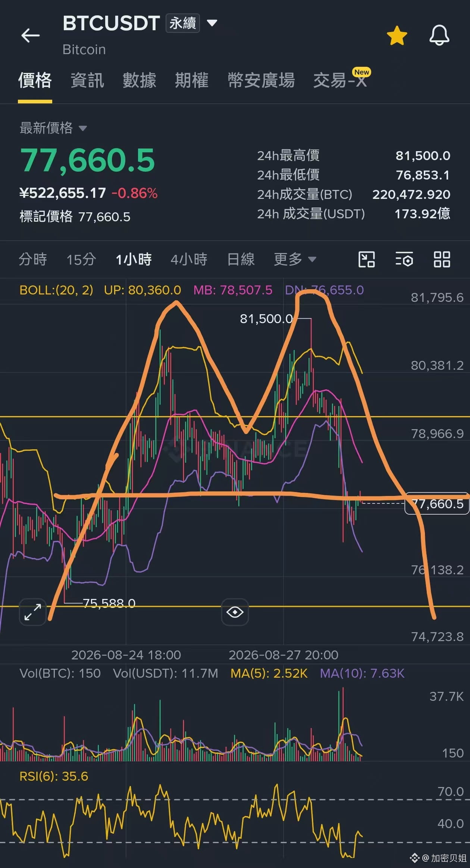
Task: Open the BTCUSDT pair selector dropdown arrow
Action: 212,23
